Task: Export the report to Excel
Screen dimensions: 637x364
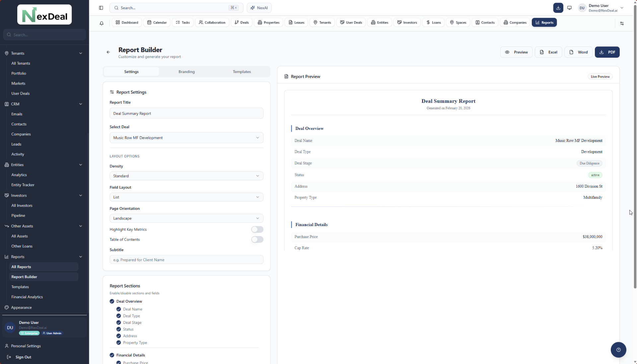Action: [x=548, y=52]
